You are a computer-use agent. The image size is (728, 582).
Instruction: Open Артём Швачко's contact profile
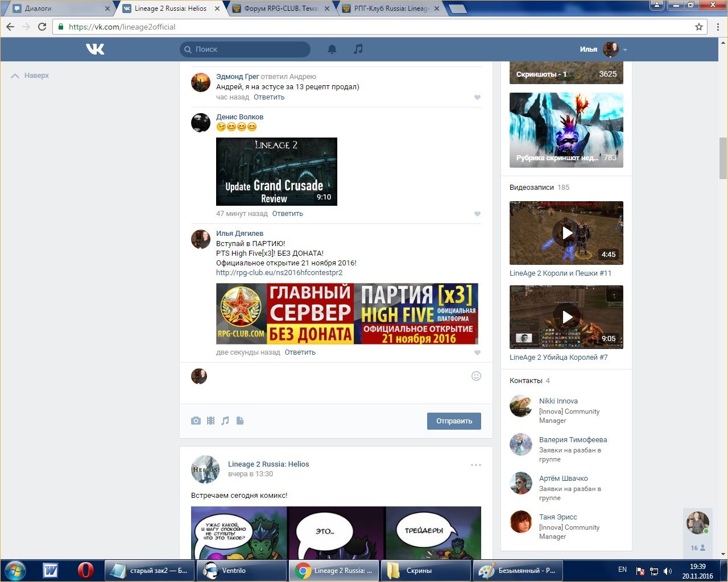pyautogui.click(x=564, y=479)
